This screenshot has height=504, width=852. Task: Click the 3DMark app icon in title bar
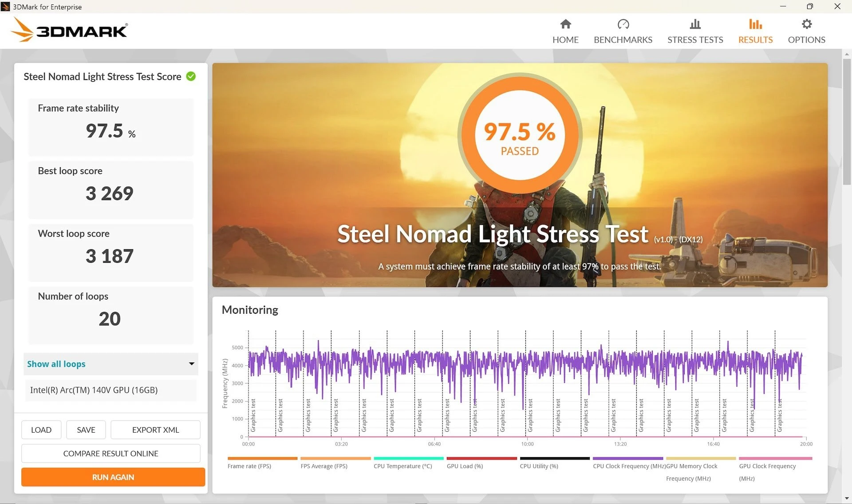[x=6, y=7]
